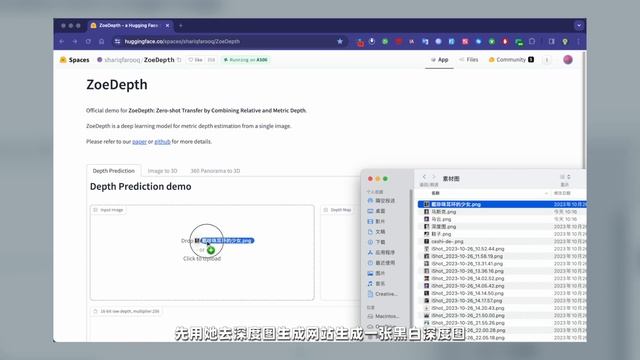Open 最近使用 in the Finder sidebar
The height and width of the screenshot is (360, 640).
pos(381,263)
